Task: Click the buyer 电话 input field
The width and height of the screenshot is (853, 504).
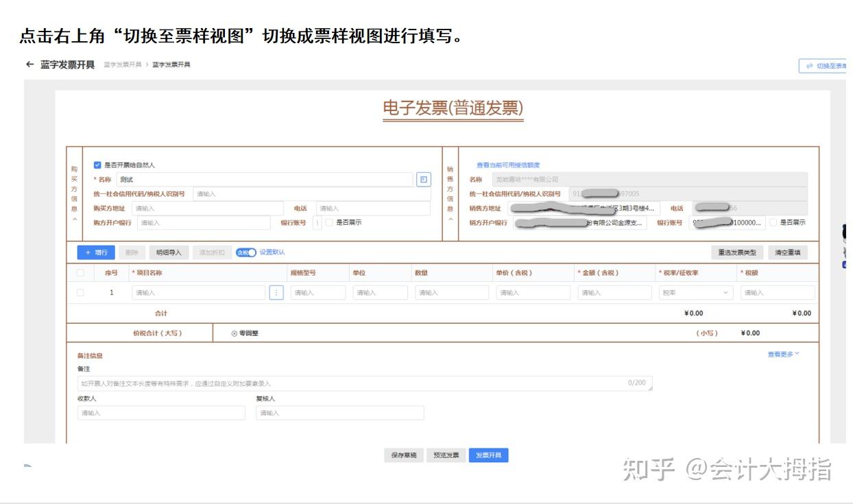Action: 373,208
